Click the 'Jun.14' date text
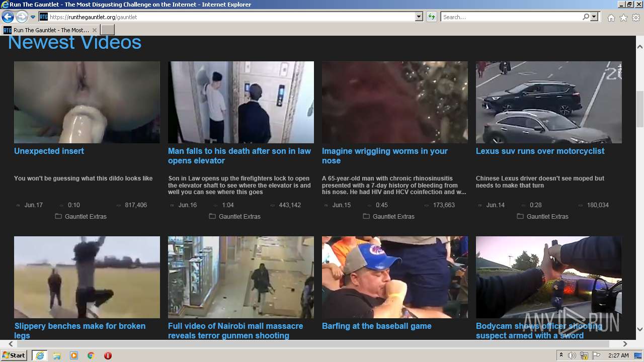The height and width of the screenshot is (362, 644). [496, 205]
